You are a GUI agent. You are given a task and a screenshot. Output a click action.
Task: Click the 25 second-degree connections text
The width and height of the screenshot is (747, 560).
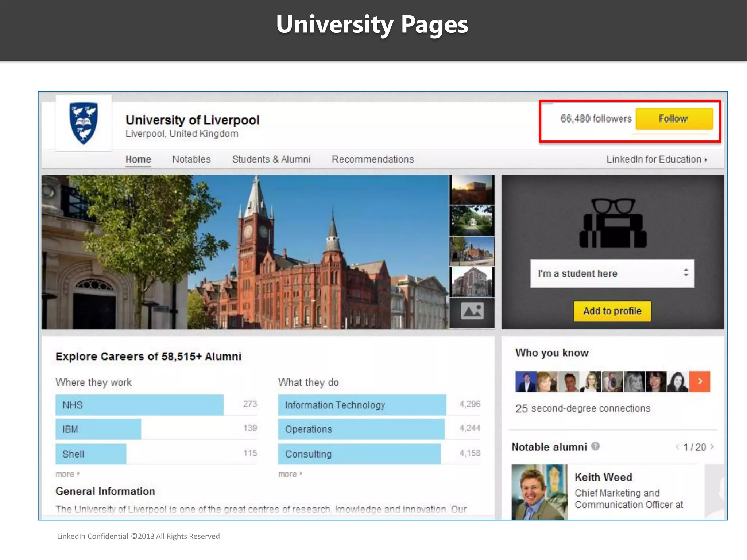click(583, 408)
